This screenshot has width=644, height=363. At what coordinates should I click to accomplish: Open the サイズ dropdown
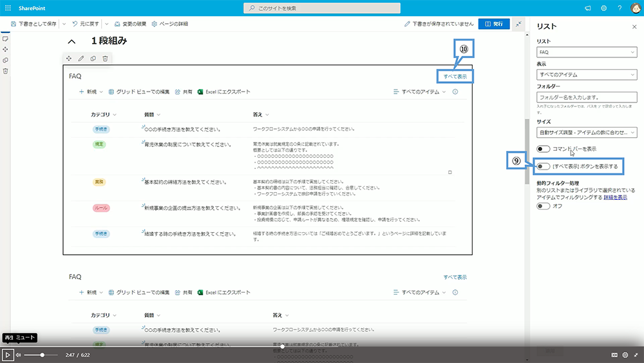pyautogui.click(x=587, y=132)
